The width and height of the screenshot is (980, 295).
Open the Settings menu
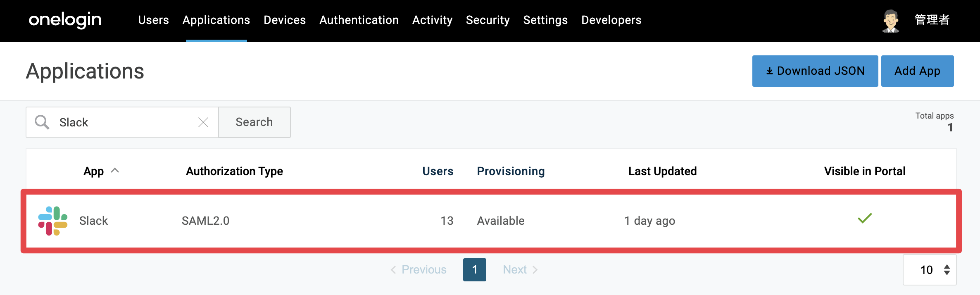(545, 20)
